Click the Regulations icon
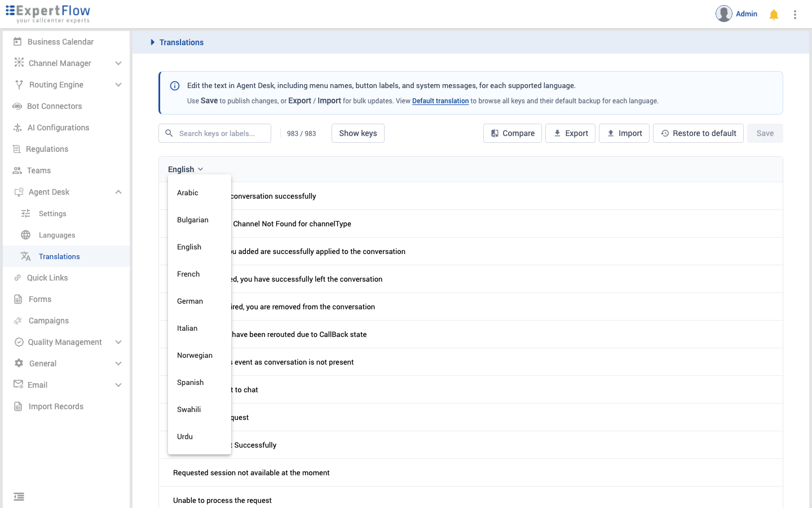812x508 pixels. pos(17,149)
